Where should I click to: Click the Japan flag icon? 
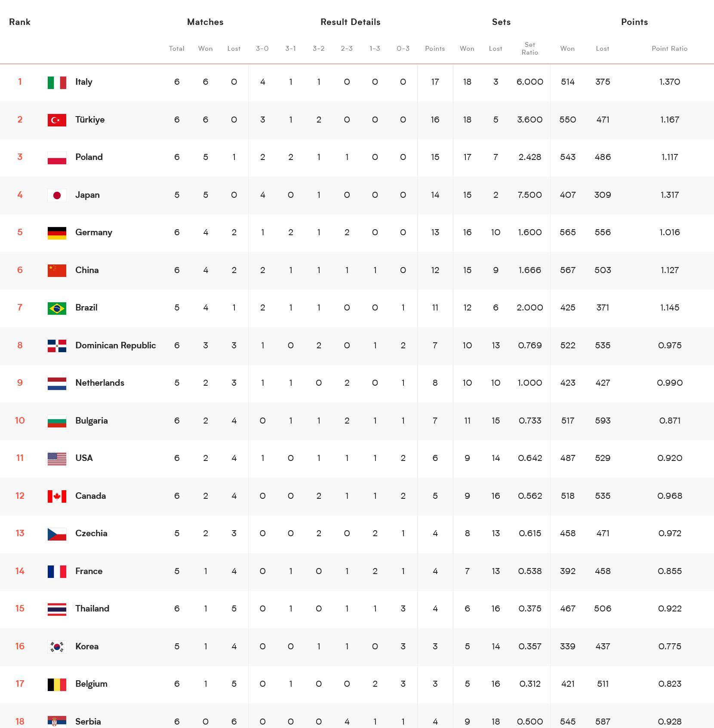pos(57,195)
